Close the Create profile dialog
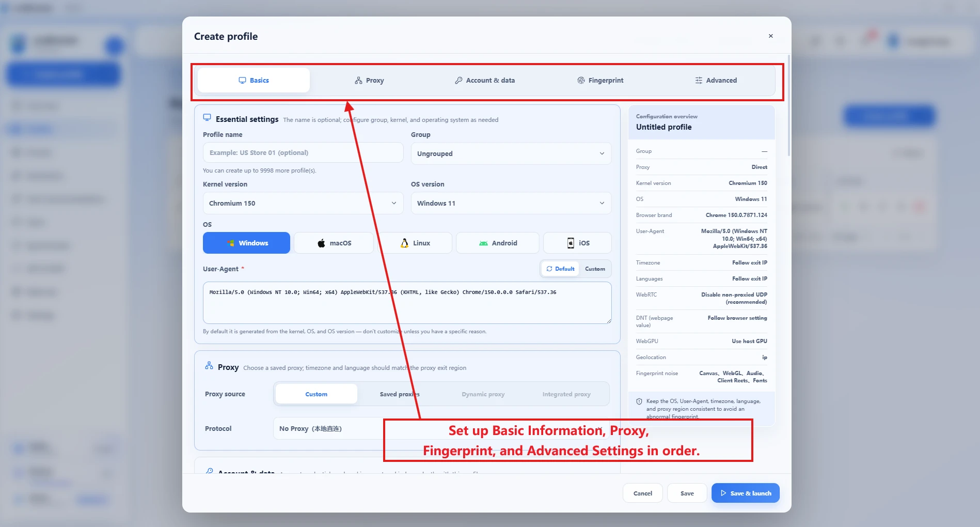 click(770, 36)
